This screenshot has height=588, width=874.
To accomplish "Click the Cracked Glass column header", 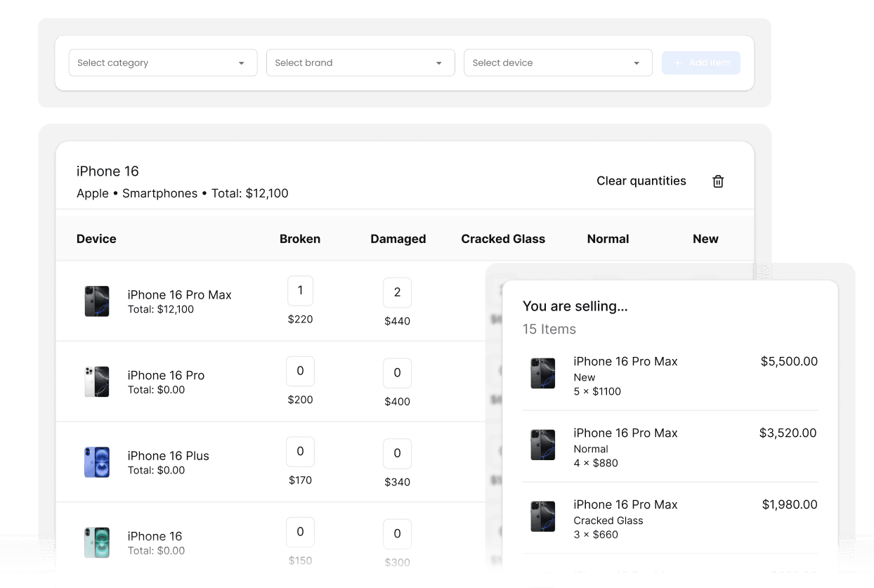I will click(x=503, y=239).
